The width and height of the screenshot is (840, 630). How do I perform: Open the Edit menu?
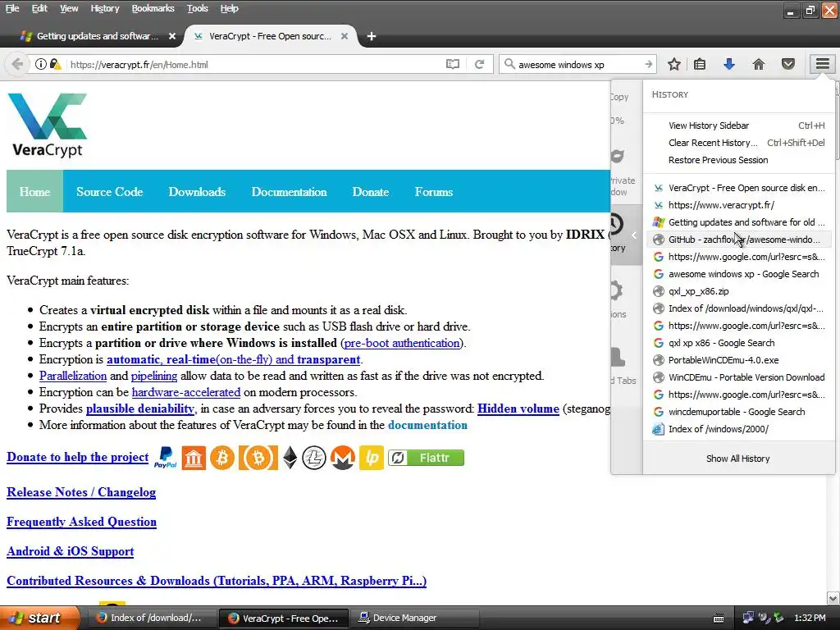click(39, 8)
